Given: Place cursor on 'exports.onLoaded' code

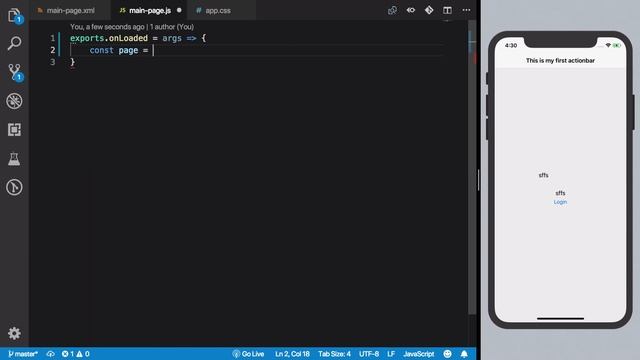Looking at the screenshot, I should [109, 38].
